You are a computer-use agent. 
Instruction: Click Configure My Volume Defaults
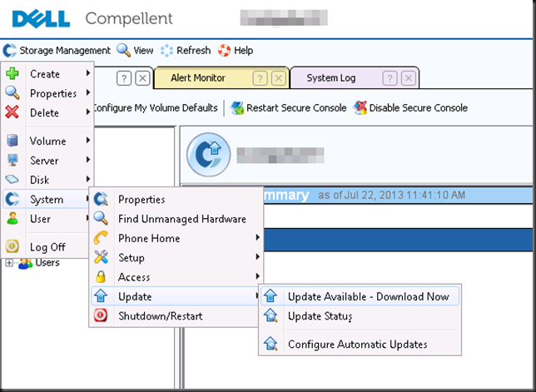tap(156, 108)
